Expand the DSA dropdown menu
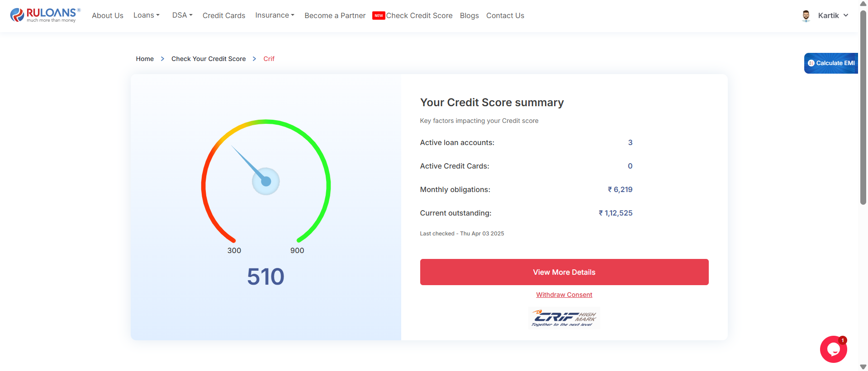The image size is (868, 371). (x=182, y=15)
